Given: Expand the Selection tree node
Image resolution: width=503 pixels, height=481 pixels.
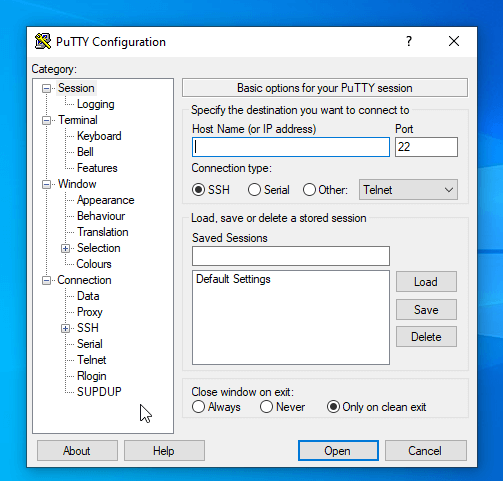Looking at the screenshot, I should [x=65, y=248].
